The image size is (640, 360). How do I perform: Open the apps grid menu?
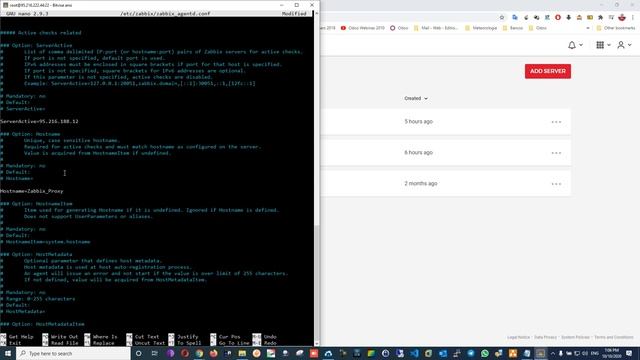(600, 45)
